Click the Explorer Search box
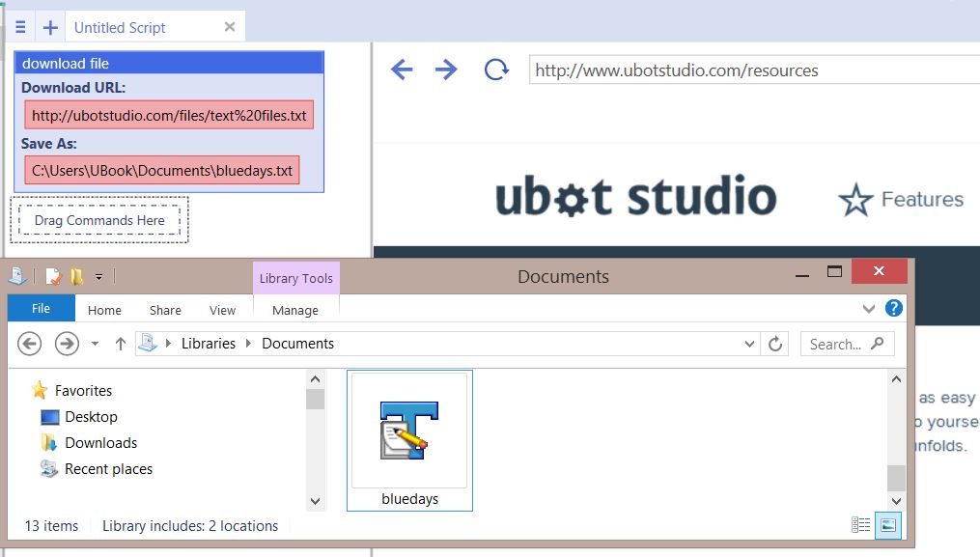Image resolution: width=980 pixels, height=557 pixels. click(x=847, y=344)
